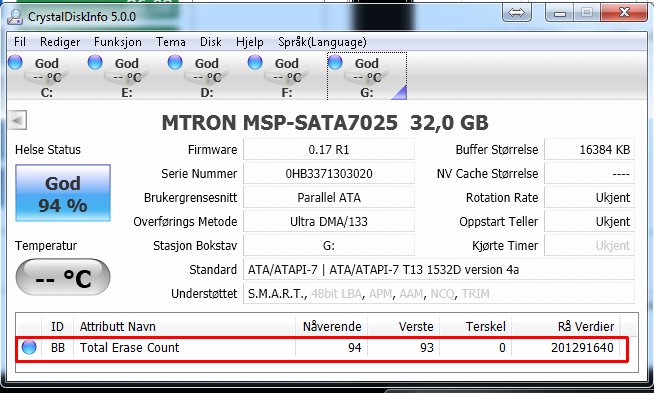The width and height of the screenshot is (654, 393).
Task: Click the God 94 % health status button
Action: tap(63, 193)
